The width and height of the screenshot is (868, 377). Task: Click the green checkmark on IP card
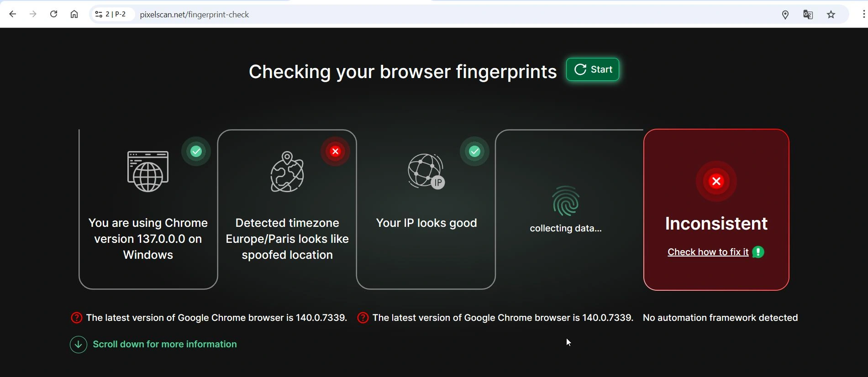pyautogui.click(x=475, y=152)
